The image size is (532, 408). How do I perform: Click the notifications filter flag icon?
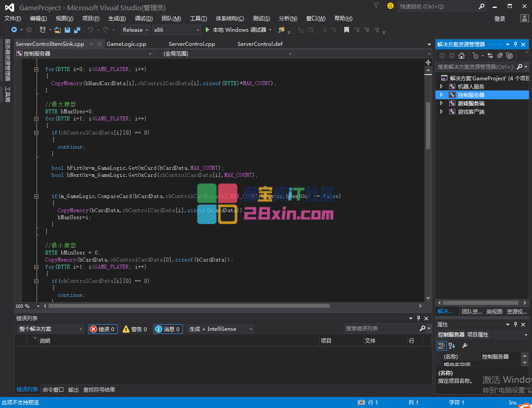click(376, 6)
